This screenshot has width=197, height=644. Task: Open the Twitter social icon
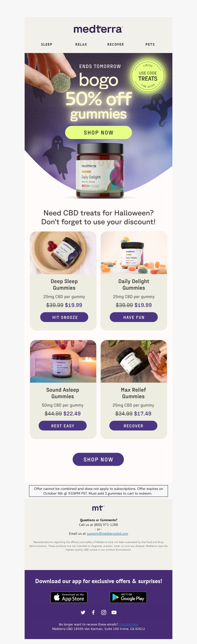click(83, 612)
